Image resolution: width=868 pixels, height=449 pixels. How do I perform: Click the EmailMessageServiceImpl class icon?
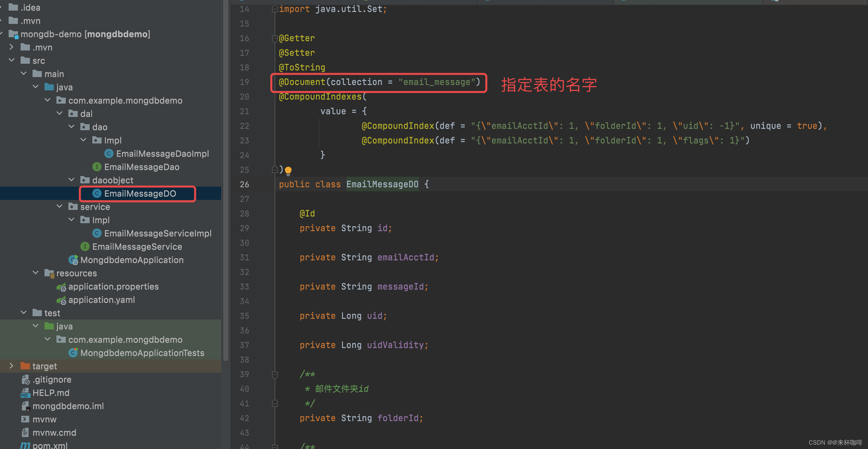tap(97, 233)
